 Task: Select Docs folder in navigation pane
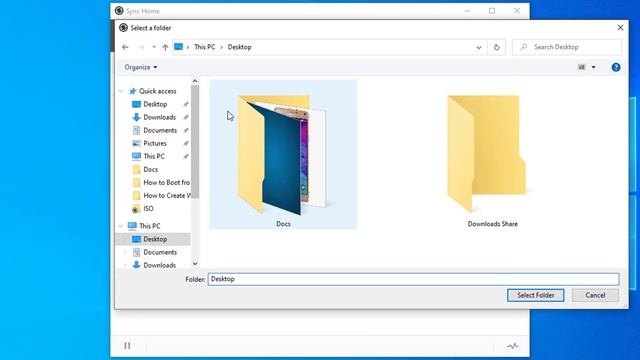(151, 169)
